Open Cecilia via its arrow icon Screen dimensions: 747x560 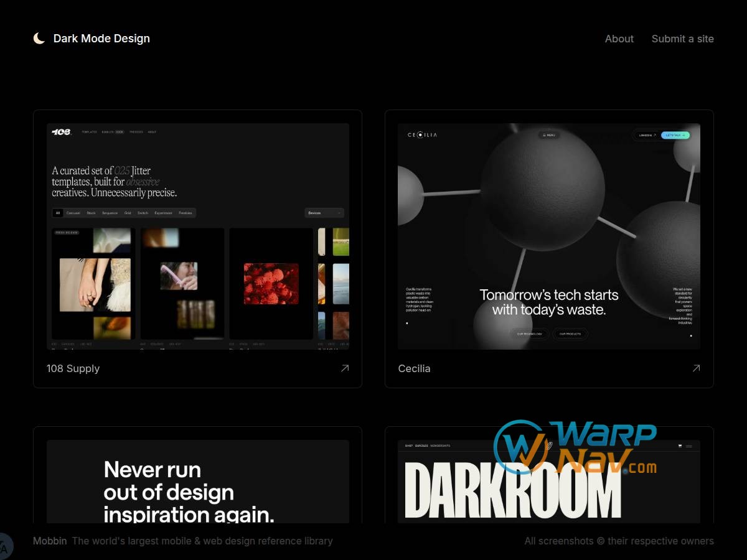(x=697, y=368)
